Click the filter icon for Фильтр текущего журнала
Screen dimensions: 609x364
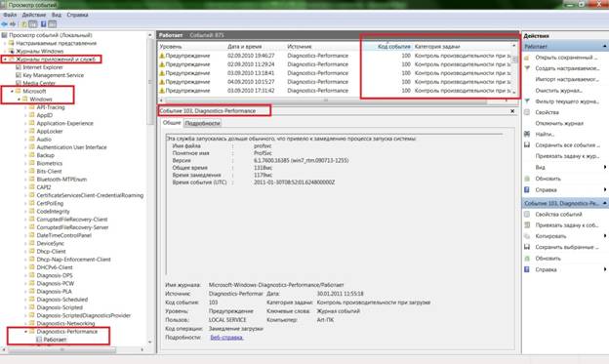tap(527, 101)
